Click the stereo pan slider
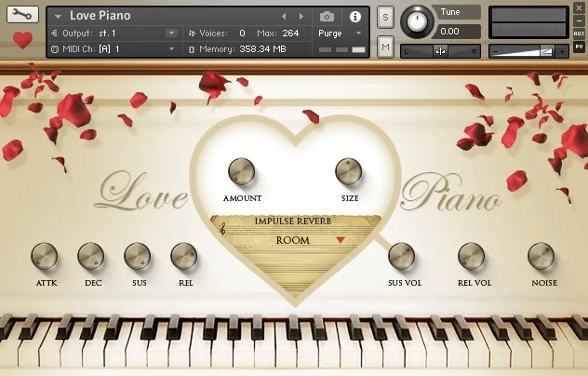The image size is (588, 376). pos(441,50)
